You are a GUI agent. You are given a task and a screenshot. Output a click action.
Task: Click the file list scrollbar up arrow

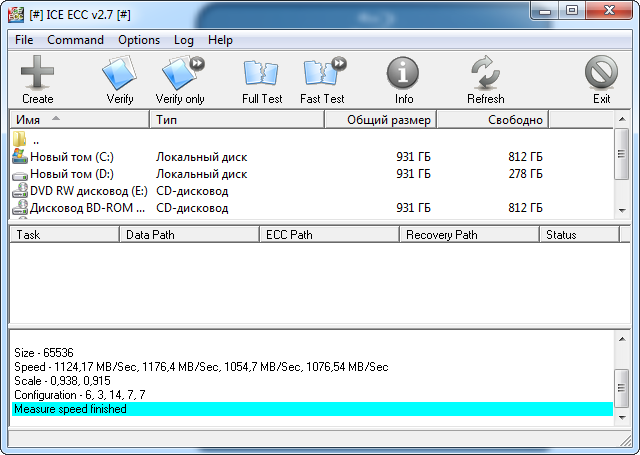pyautogui.click(x=622, y=119)
